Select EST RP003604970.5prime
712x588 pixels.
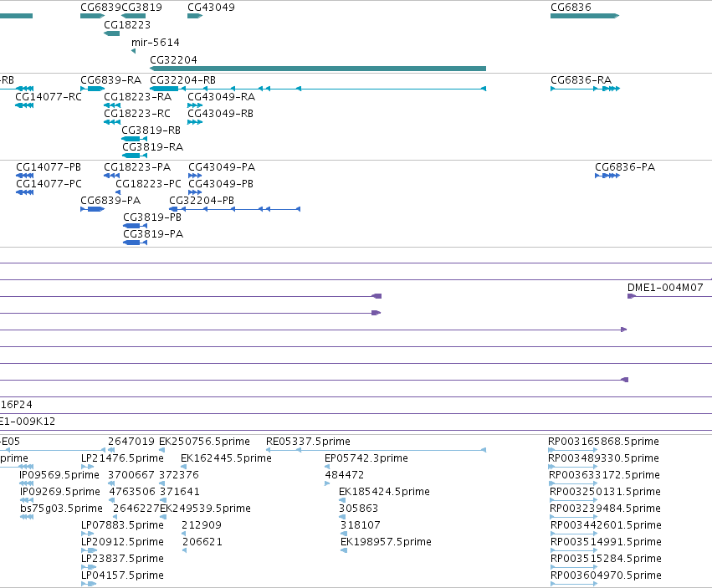click(x=574, y=585)
